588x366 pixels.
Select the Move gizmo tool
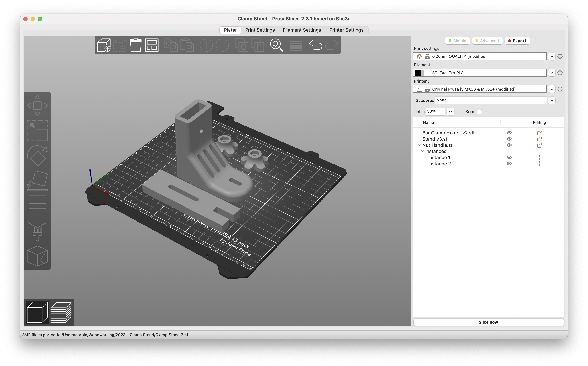pyautogui.click(x=37, y=106)
